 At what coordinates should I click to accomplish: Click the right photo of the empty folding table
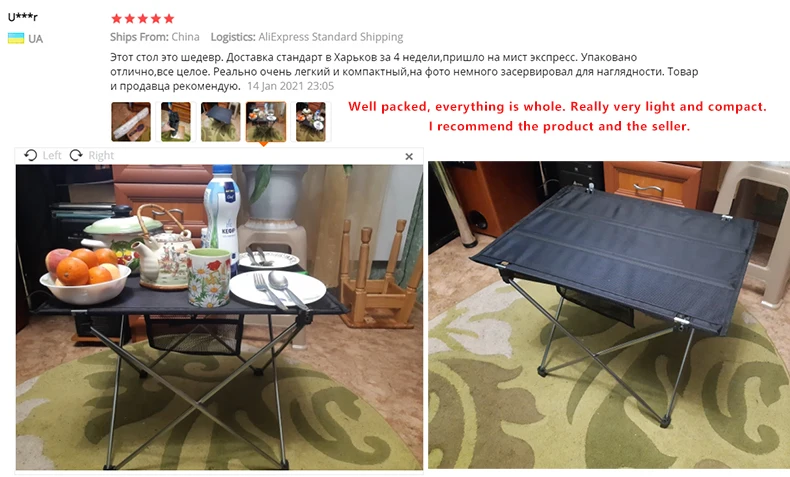point(609,315)
